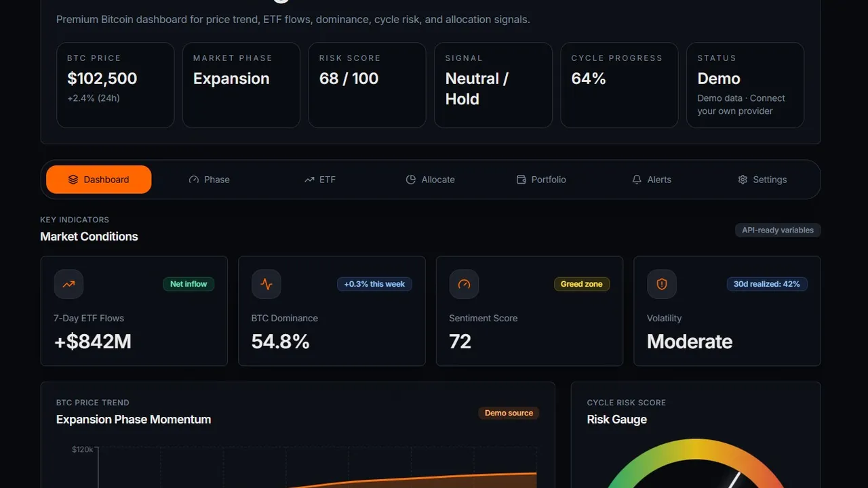The width and height of the screenshot is (868, 488).
Task: Click the Sentiment Score gauge icon
Action: (464, 285)
